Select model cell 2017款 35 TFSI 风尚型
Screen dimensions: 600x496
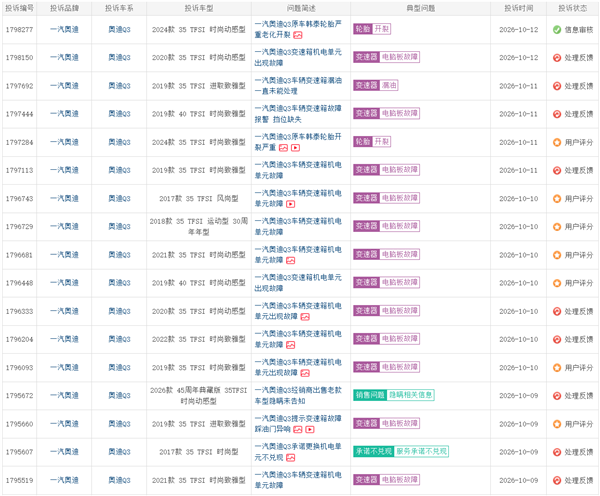199,199
